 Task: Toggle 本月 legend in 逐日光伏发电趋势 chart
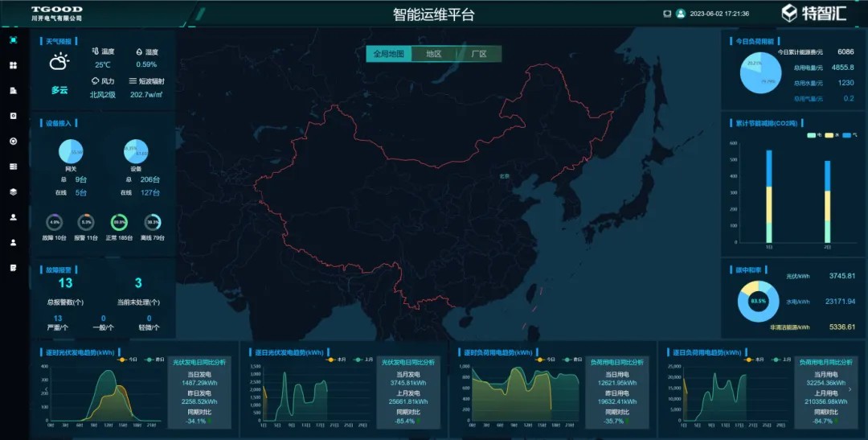click(337, 360)
